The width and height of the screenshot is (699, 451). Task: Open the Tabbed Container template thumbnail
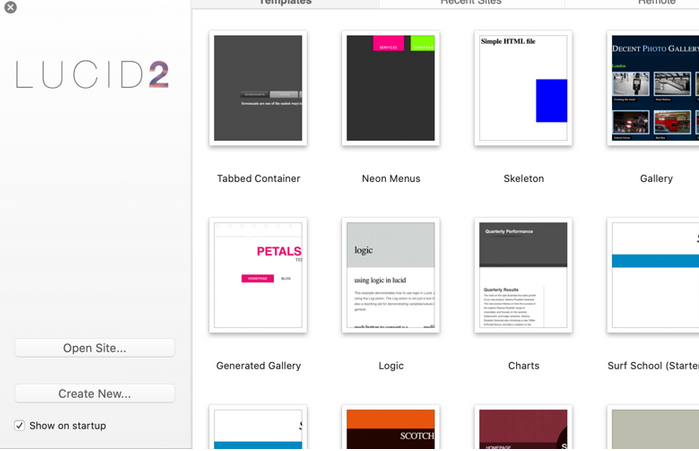click(258, 88)
